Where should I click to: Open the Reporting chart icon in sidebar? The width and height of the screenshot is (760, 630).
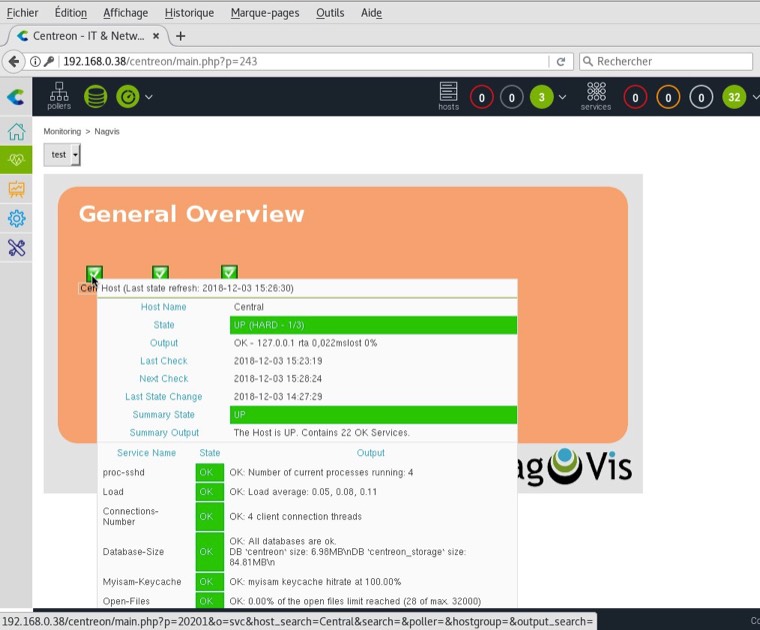pos(16,189)
